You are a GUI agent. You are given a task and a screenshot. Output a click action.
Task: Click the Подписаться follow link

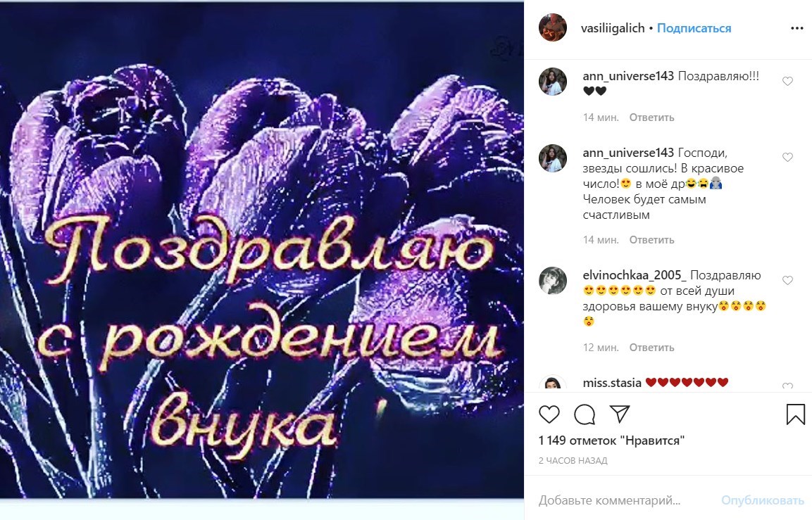click(x=694, y=28)
